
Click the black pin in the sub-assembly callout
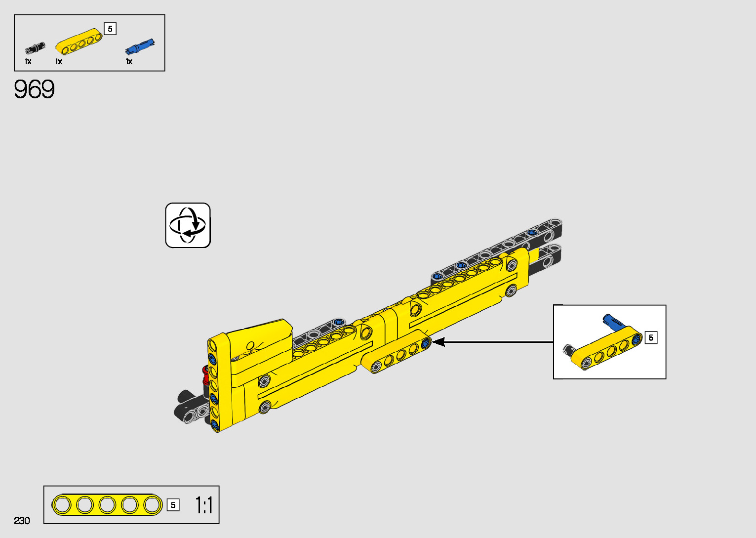[569, 350]
